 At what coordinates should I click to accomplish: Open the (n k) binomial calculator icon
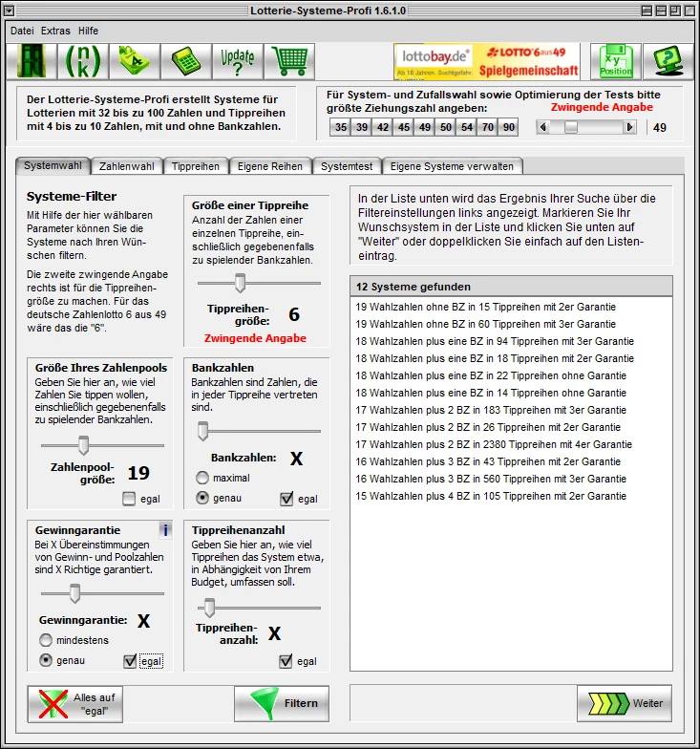(x=83, y=61)
